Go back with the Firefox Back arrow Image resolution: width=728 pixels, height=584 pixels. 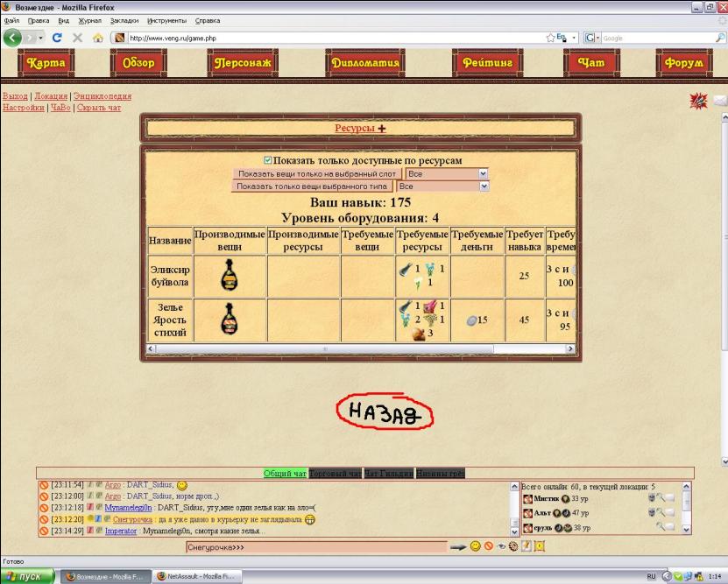point(12,38)
